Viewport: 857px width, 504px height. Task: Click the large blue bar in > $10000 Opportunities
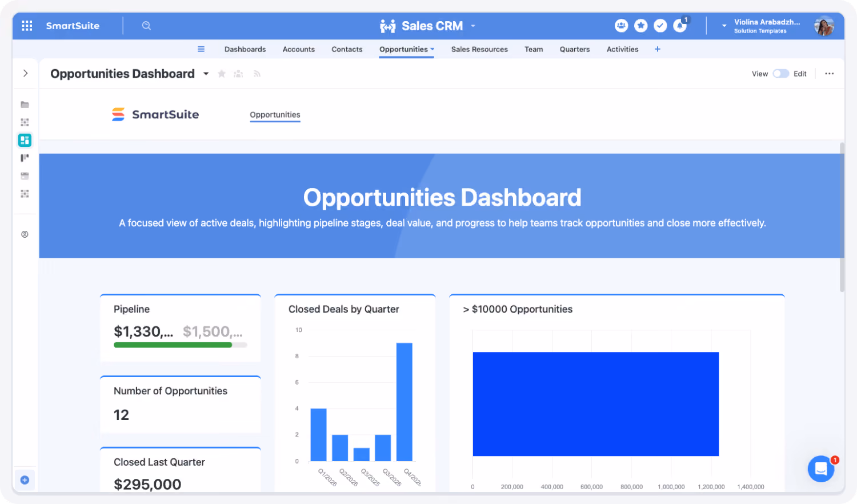(595, 404)
